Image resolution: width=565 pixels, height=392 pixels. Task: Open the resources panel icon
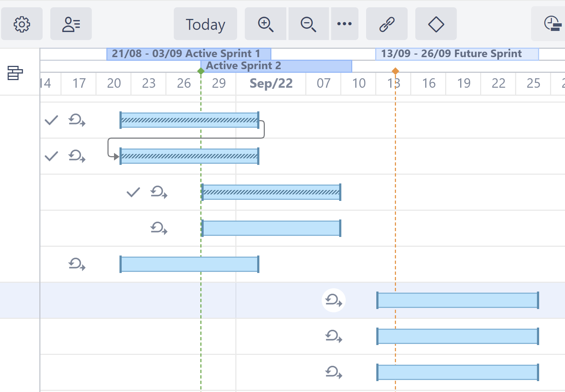71,24
